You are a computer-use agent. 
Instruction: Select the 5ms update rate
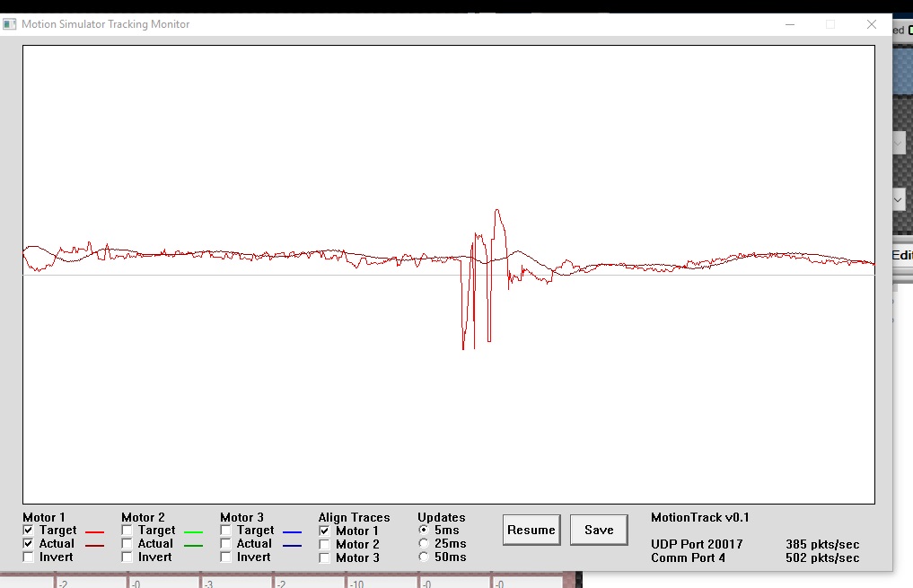(424, 531)
